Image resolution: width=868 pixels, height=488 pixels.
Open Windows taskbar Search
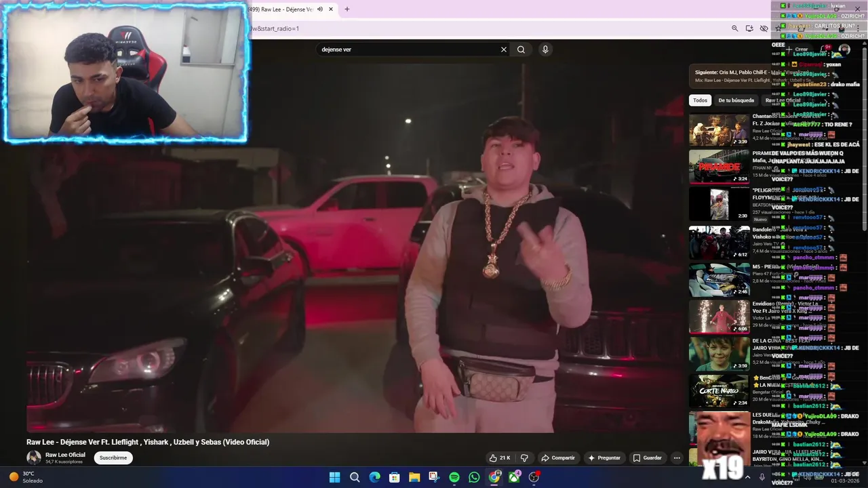354,477
